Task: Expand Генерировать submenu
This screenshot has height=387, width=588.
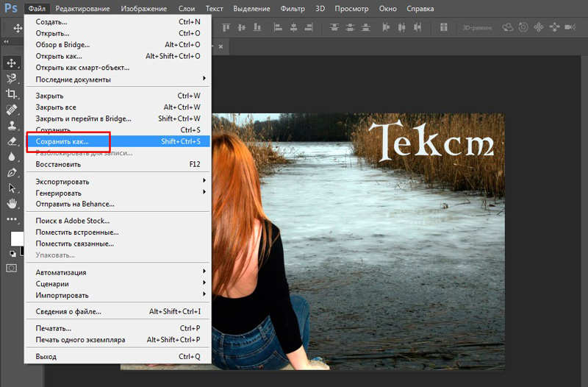Action: (118, 193)
